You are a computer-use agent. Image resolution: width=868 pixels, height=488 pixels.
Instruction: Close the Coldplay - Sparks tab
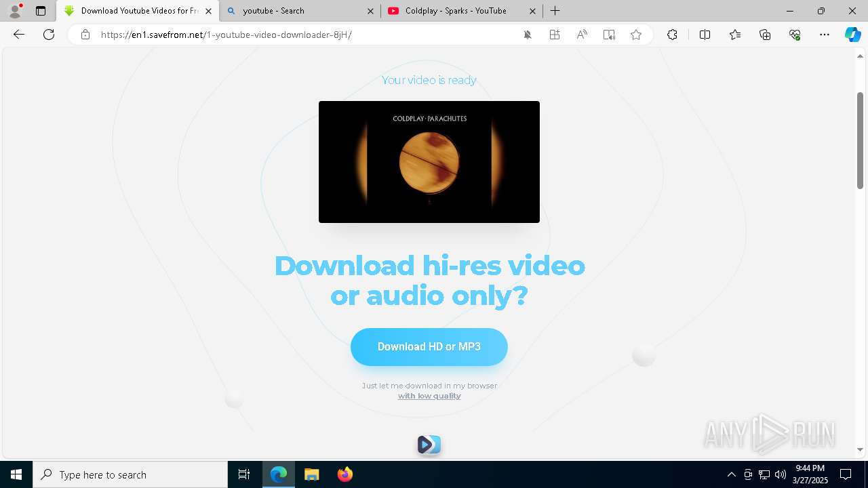pyautogui.click(x=532, y=11)
